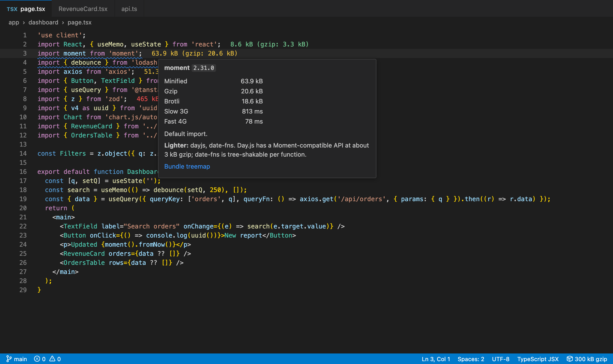This screenshot has height=364, width=613.
Task: Click the red 465 kB zod size annotation
Action: click(x=147, y=99)
